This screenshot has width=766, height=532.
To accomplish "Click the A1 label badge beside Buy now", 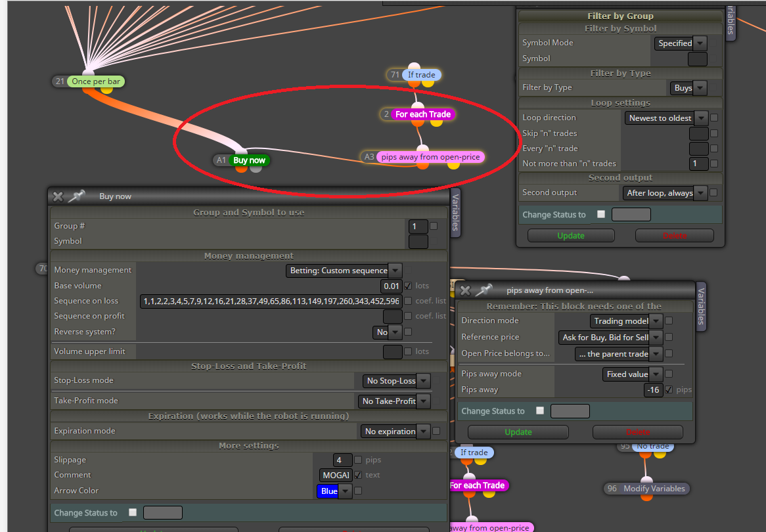I will [x=221, y=160].
